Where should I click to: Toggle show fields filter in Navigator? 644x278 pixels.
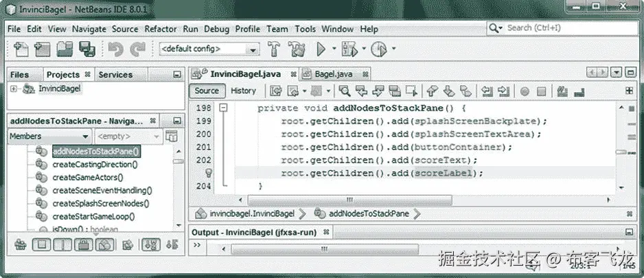click(x=41, y=245)
